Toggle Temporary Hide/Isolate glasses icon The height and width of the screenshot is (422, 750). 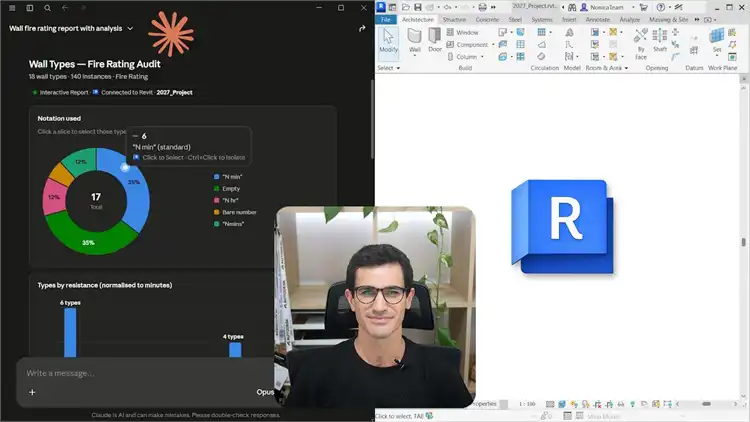621,404
